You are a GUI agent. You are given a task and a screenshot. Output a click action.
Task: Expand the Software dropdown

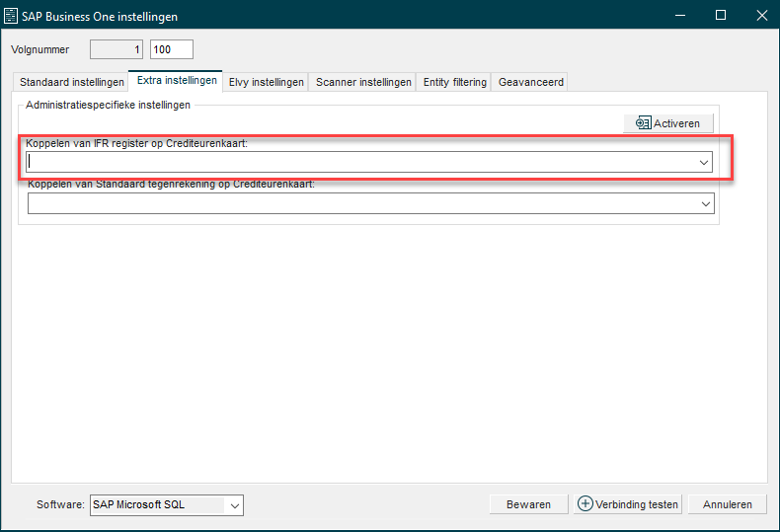click(x=235, y=505)
